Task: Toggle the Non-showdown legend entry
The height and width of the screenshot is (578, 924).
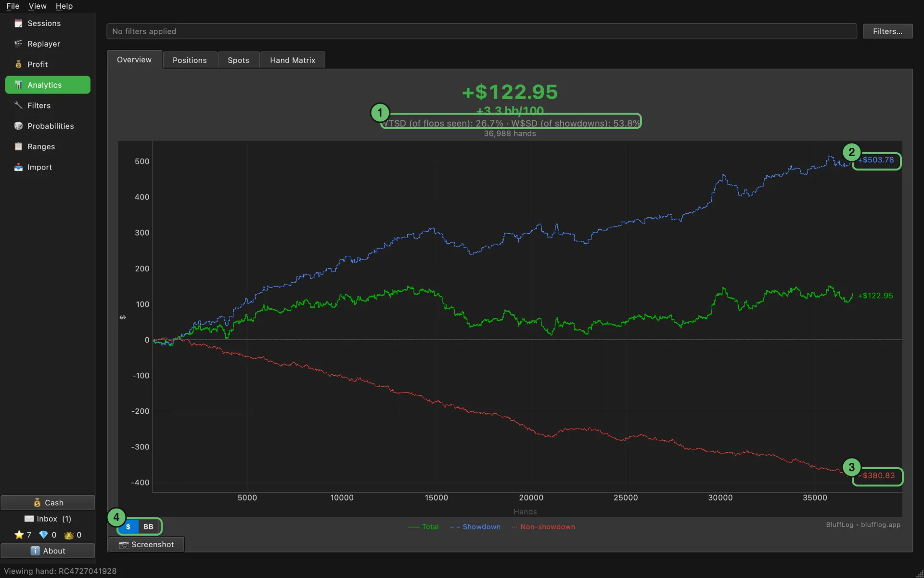Action: pyautogui.click(x=543, y=527)
